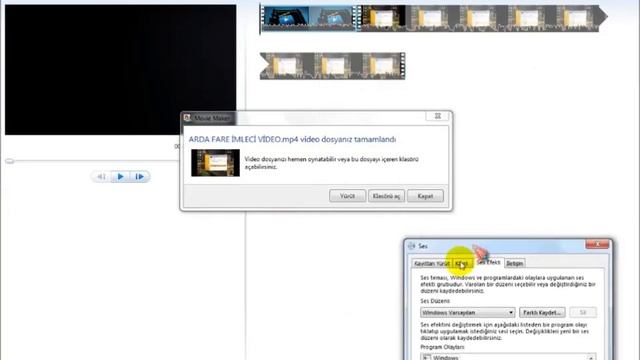This screenshot has width=640, height=360.
Task: Click Farklı Kaydet button in Ses window
Action: tap(542, 313)
